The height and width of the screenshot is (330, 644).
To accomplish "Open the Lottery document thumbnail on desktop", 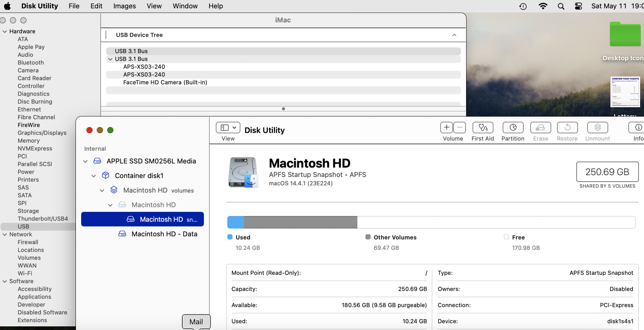I will (625, 92).
